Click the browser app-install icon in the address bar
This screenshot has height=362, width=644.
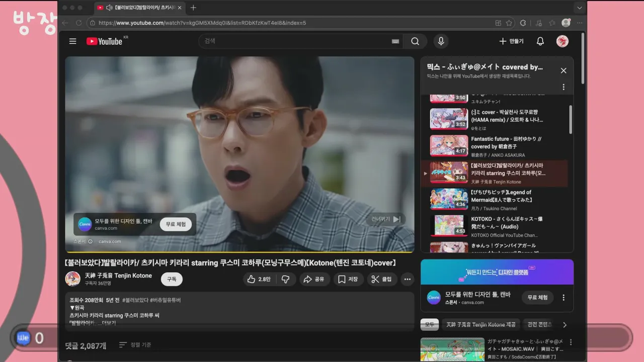coord(498,23)
